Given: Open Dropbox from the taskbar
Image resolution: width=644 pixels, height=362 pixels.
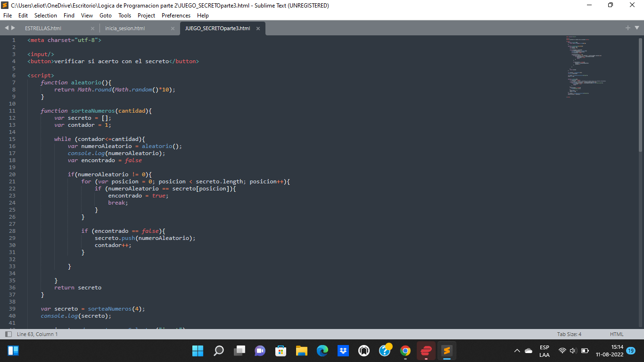Looking at the screenshot, I should [x=343, y=351].
